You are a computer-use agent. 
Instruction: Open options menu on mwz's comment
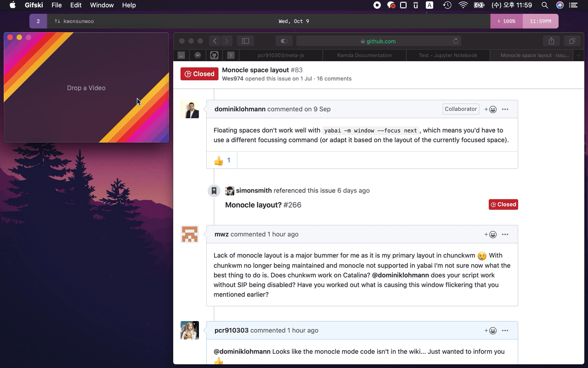pos(505,234)
